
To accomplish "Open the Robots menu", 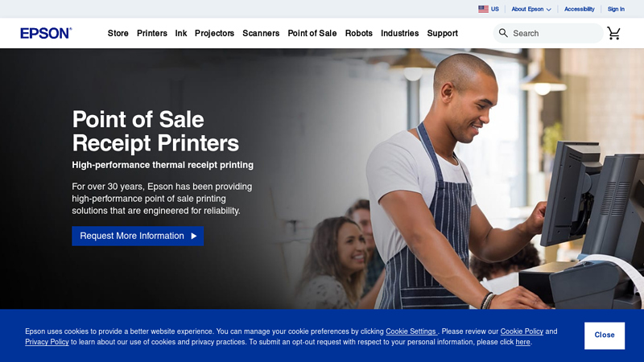I will tap(358, 33).
